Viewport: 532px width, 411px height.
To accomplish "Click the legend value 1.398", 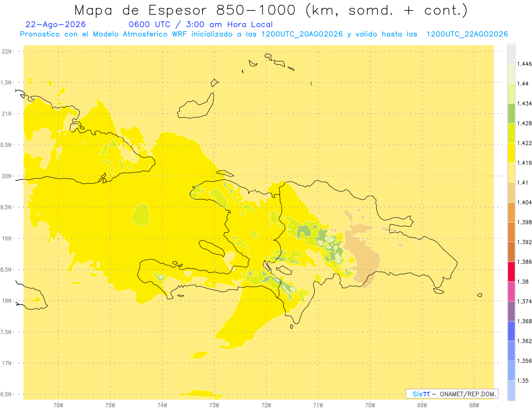I will pos(525,222).
